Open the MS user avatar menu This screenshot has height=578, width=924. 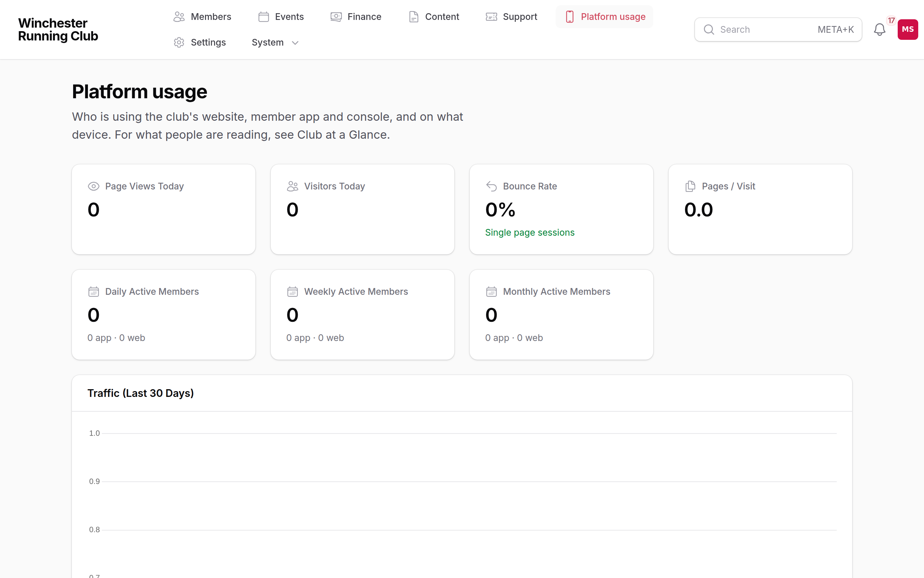click(908, 30)
